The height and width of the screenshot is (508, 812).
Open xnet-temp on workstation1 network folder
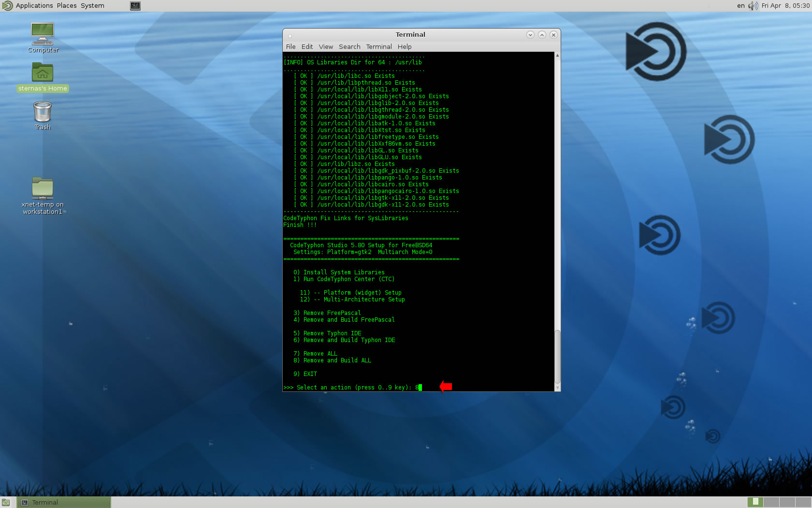43,196
